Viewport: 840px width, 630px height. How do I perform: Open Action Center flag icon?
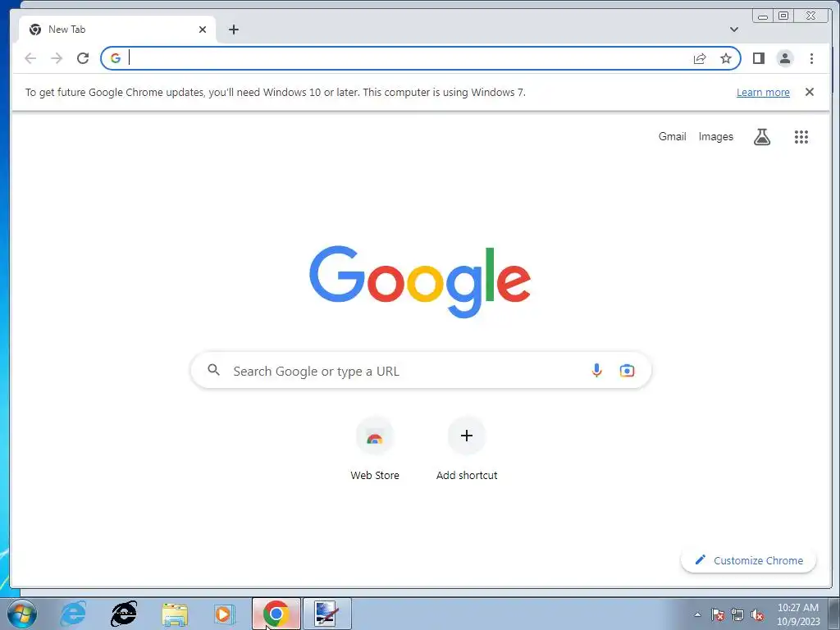pyautogui.click(x=718, y=614)
